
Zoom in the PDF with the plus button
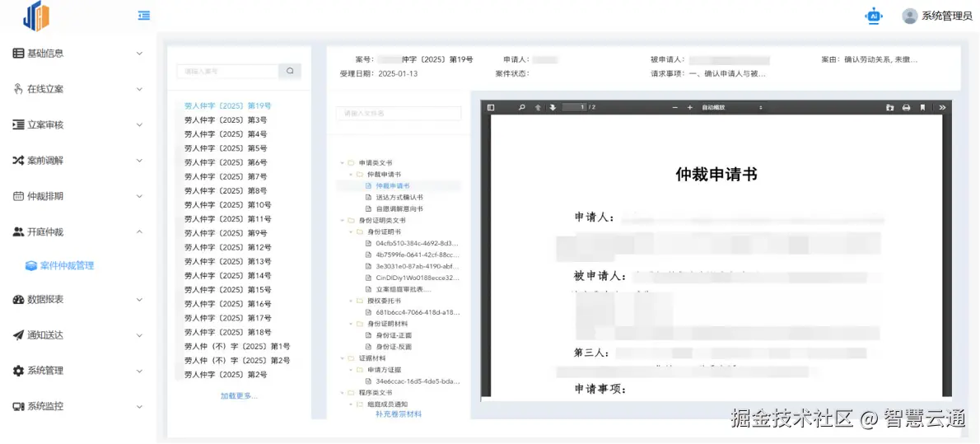(x=690, y=108)
